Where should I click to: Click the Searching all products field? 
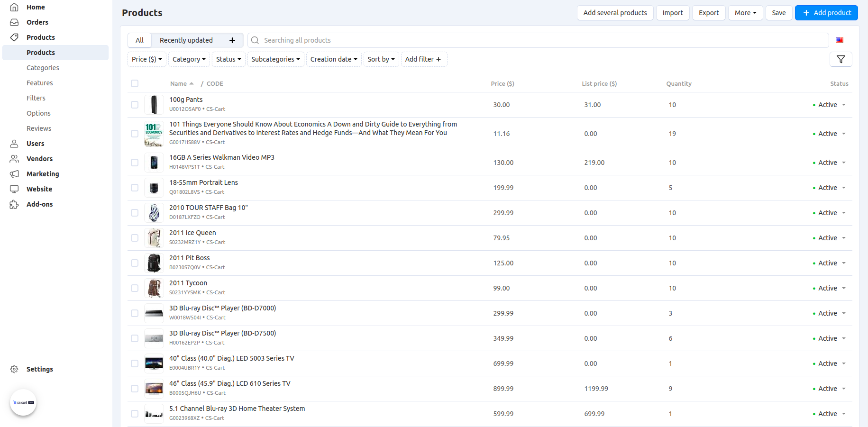[538, 40]
